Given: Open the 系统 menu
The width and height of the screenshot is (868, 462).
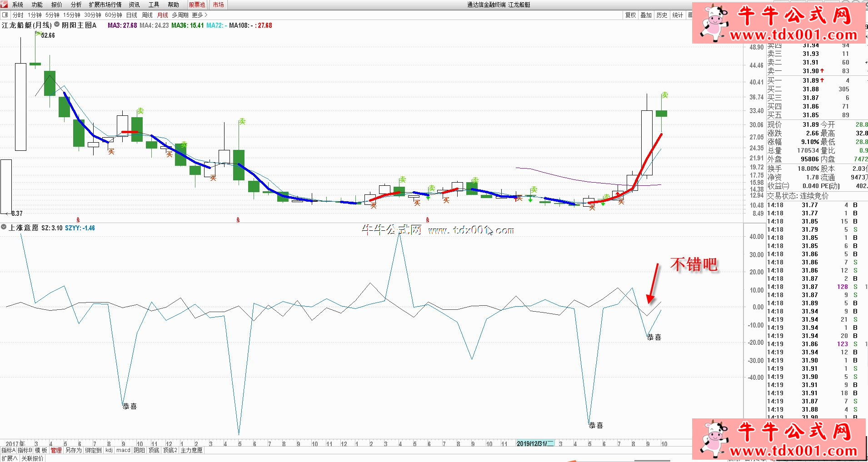Looking at the screenshot, I should (18, 5).
